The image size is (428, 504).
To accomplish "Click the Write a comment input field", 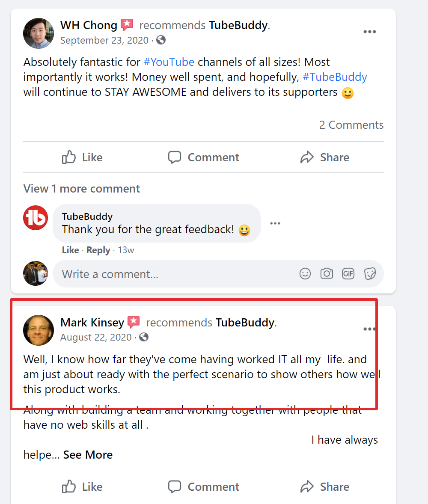I will point(171,273).
